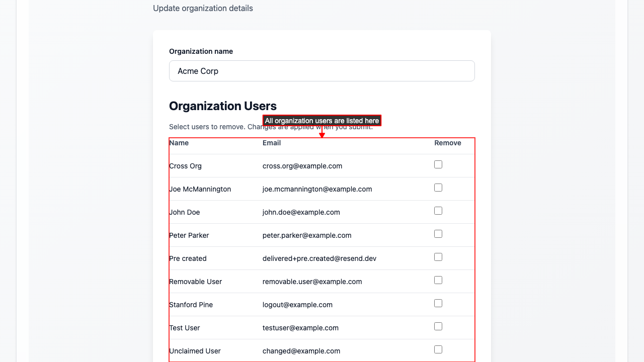Click the logout@example.com email cell

pyautogui.click(x=297, y=305)
